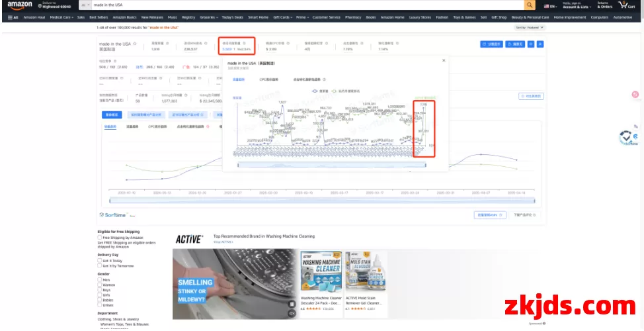Click the range slider under popup chart
Screen dimensions: 644x331
pos(332,165)
